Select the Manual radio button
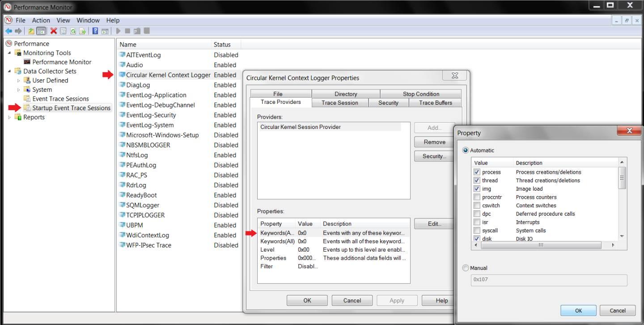 [466, 268]
